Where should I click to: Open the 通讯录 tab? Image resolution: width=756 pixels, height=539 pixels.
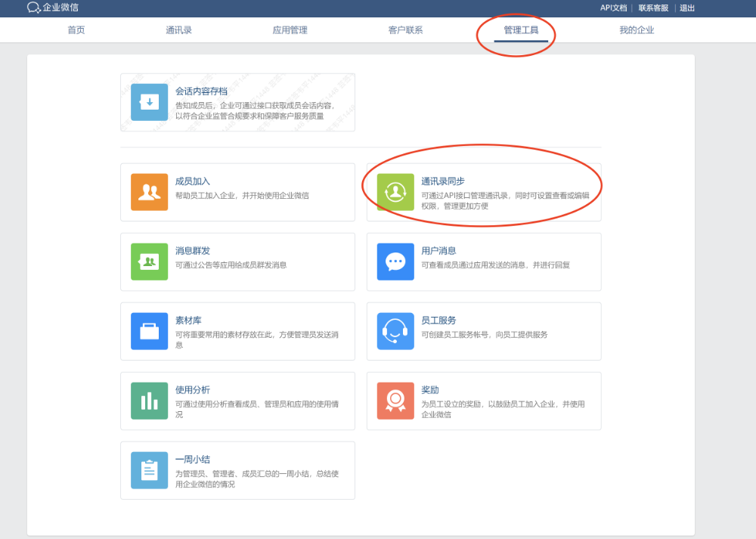point(178,30)
